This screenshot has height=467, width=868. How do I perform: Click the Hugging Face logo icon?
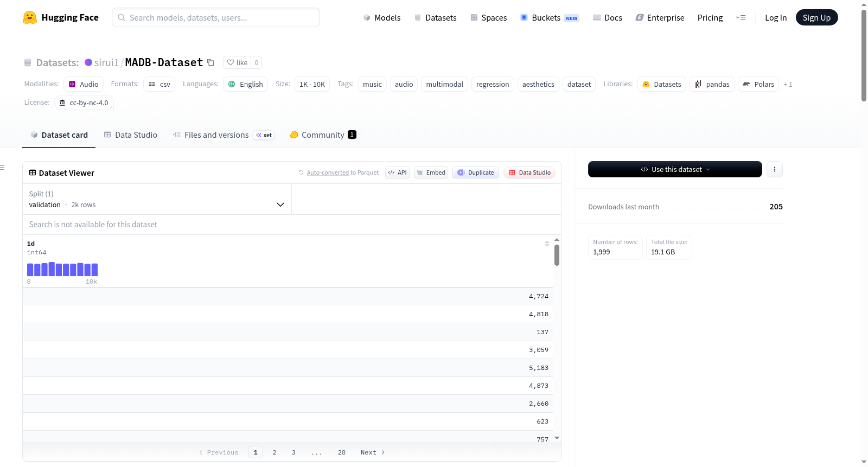click(x=30, y=17)
